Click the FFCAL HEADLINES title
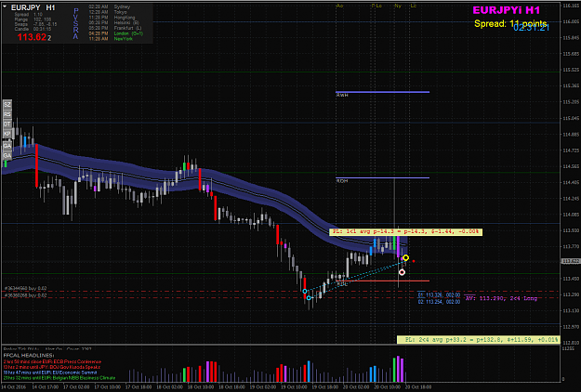Viewport: 581px width, 392px height. [29, 356]
